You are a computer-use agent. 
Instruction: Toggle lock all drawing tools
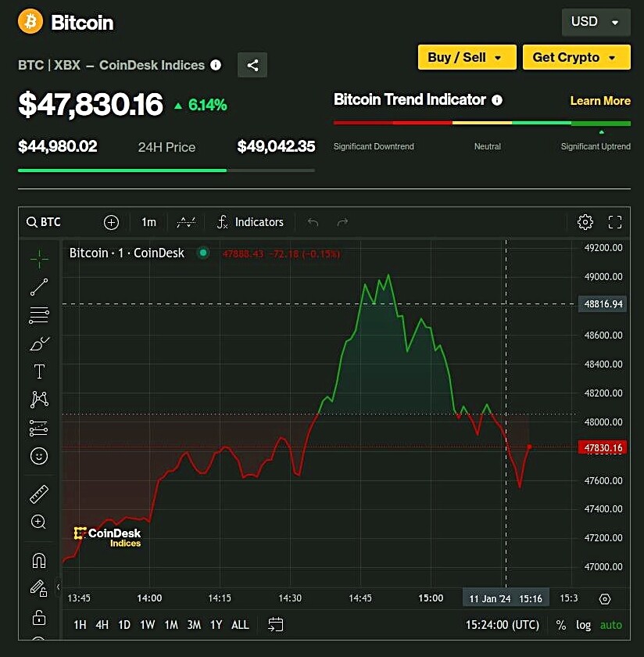pyautogui.click(x=39, y=617)
